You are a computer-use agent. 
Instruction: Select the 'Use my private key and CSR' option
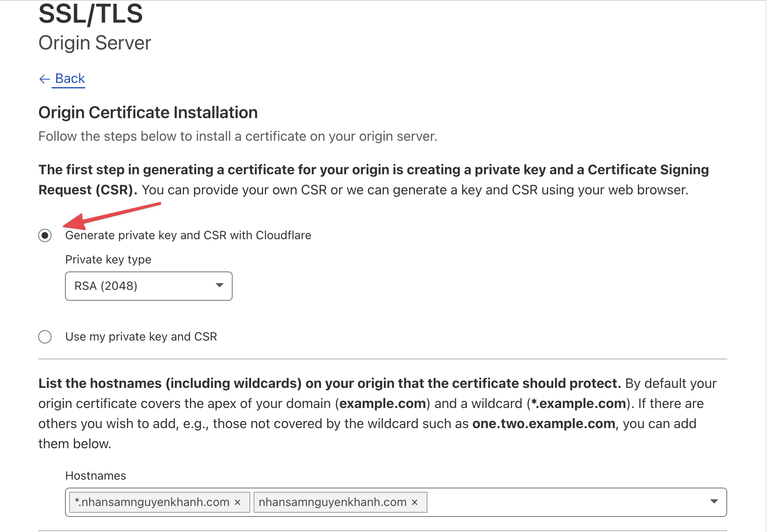(45, 336)
